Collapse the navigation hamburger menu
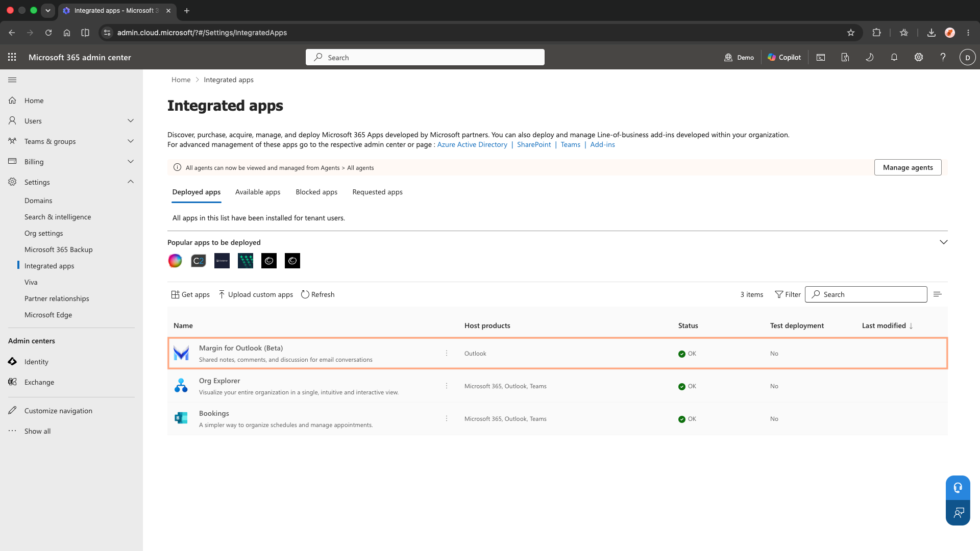The width and height of the screenshot is (980, 551). tap(12, 80)
